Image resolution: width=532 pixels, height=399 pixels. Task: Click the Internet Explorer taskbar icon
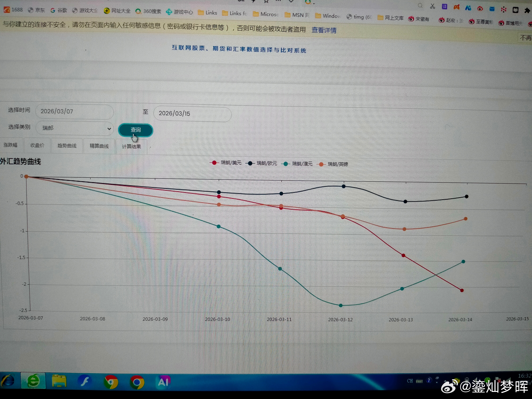pos(8,381)
